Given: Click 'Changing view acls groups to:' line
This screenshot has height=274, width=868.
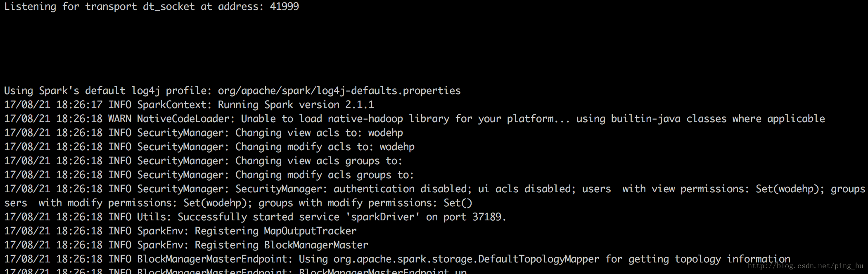Looking at the screenshot, I should 203,161.
